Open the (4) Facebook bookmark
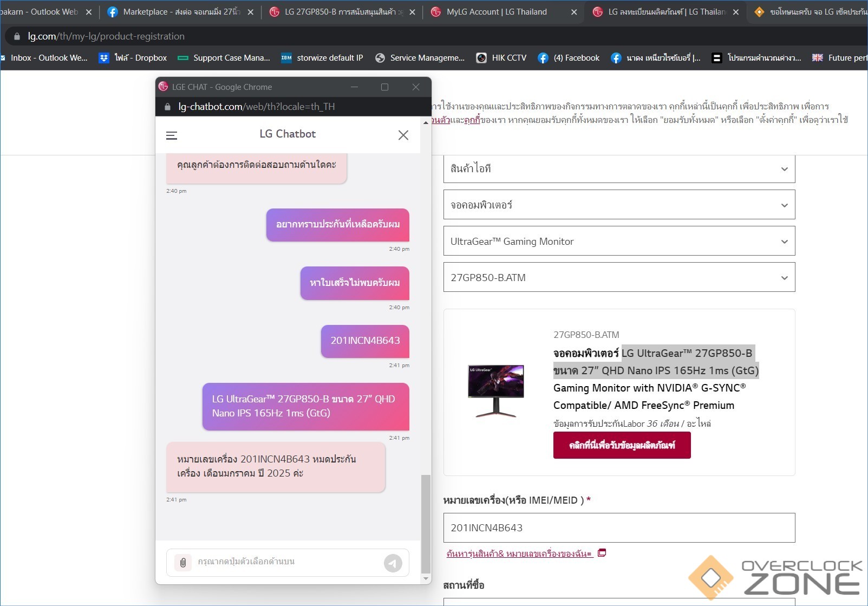Viewport: 868px width, 606px height. pyautogui.click(x=569, y=58)
